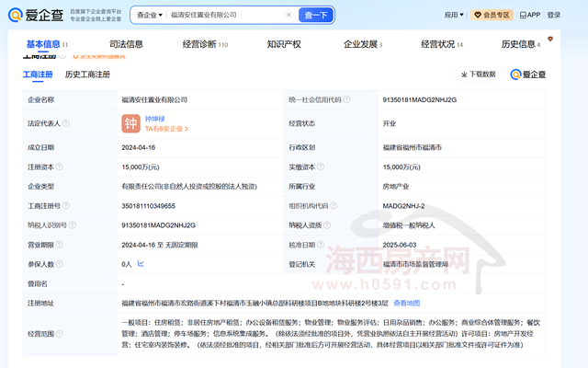The width and height of the screenshot is (588, 368).
Task: Click the 钟 legal representative avatar
Action: click(130, 122)
